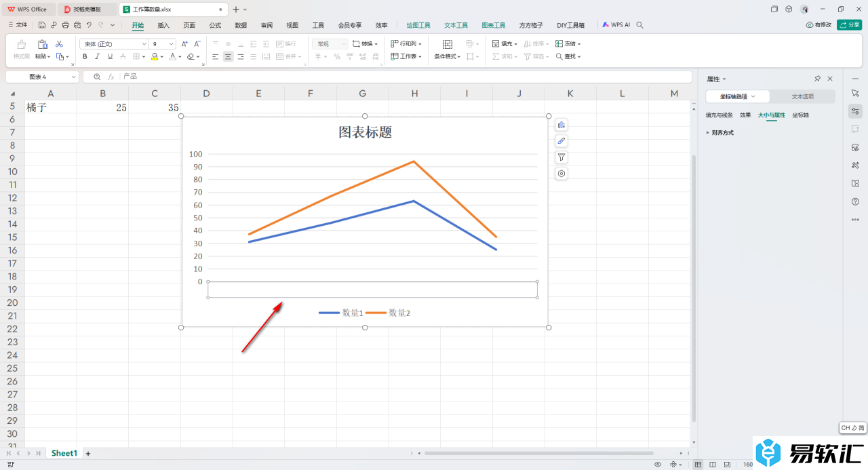This screenshot has width=868, height=470.
Task: Switch to 坐标轴 axis sub-tab
Action: [801, 115]
